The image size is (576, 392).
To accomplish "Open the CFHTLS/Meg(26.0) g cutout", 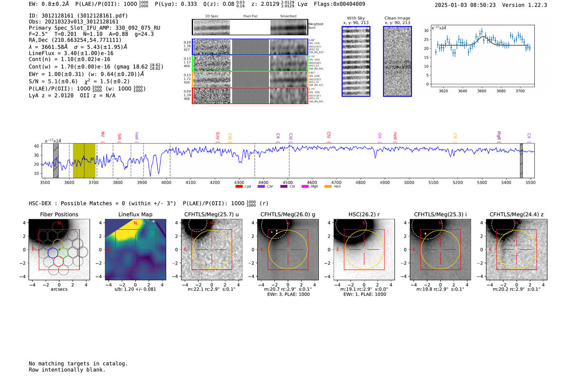I will point(288,250).
